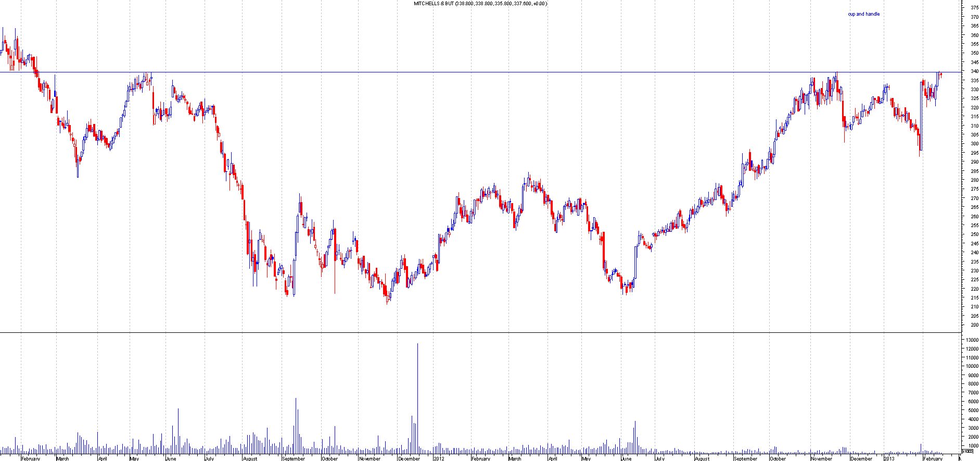
Task: Click the small box in bottom-right corner
Action: [x=967, y=451]
